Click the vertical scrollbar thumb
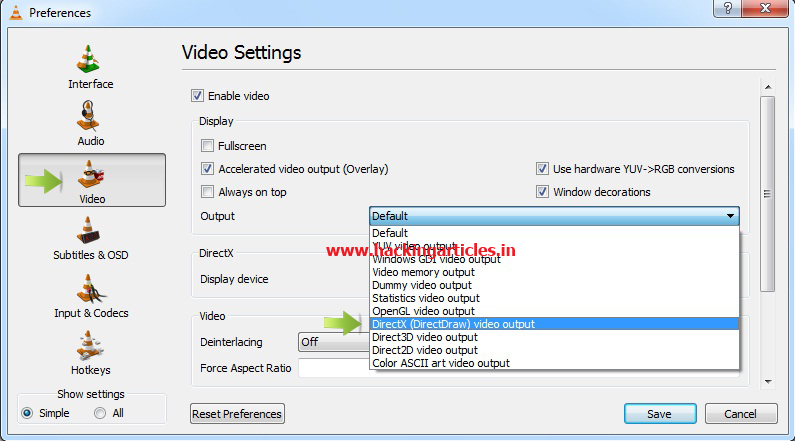The width and height of the screenshot is (795, 441). pyautogui.click(x=768, y=194)
